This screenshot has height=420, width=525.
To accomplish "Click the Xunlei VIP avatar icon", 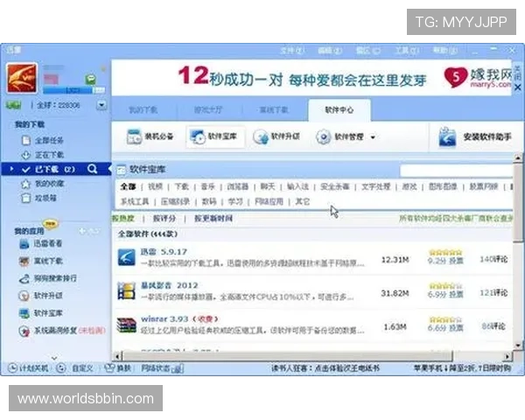I will (x=22, y=78).
